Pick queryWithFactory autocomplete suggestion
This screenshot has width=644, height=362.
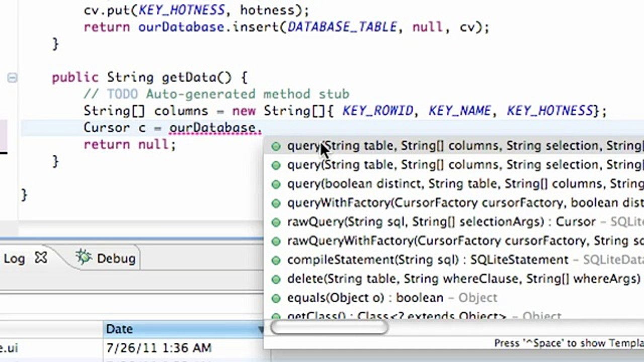click(x=454, y=203)
